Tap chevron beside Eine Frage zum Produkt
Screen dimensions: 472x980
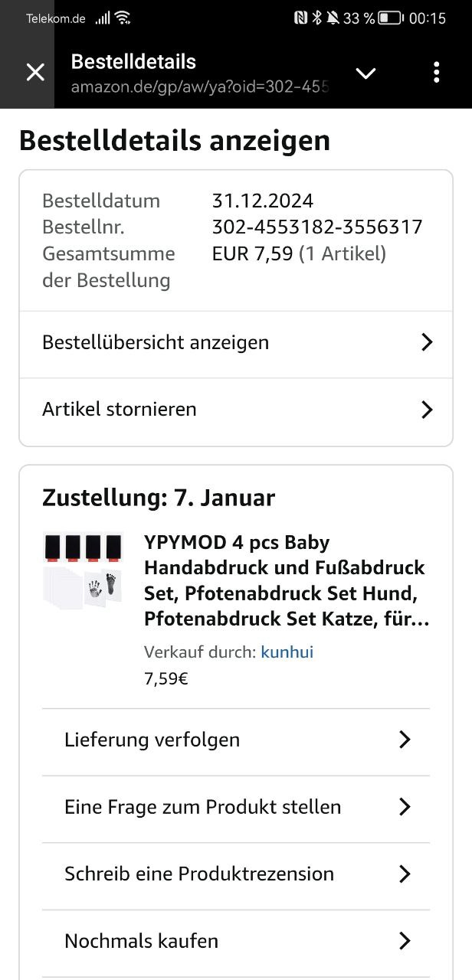pyautogui.click(x=405, y=807)
